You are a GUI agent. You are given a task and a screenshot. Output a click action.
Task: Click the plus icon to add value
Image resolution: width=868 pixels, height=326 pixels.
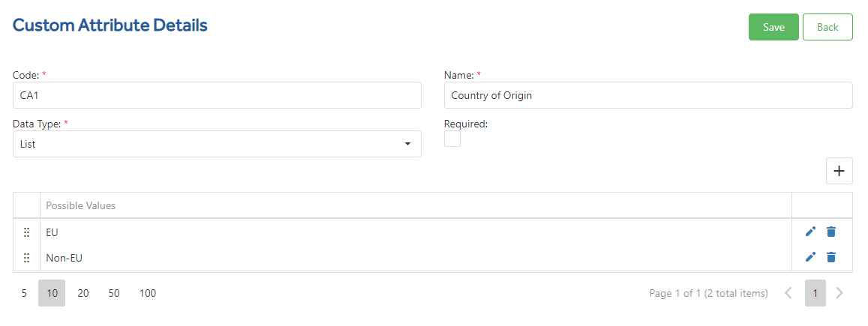(x=839, y=171)
